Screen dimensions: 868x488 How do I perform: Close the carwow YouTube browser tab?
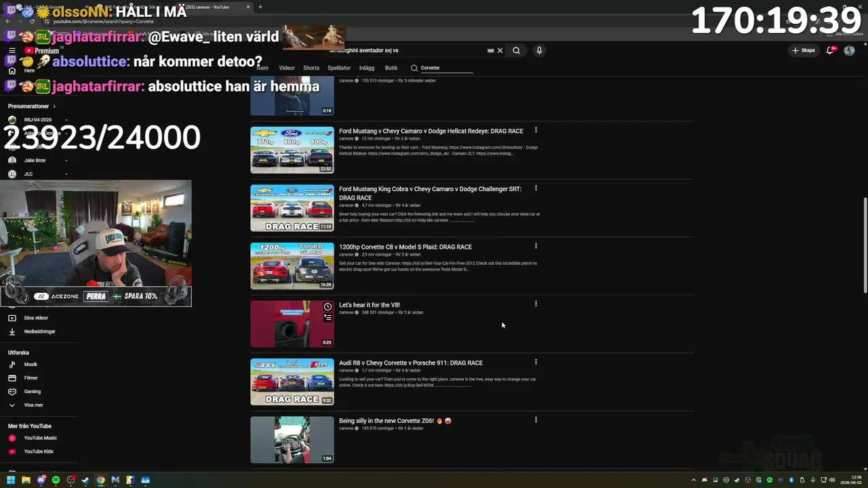coord(248,7)
